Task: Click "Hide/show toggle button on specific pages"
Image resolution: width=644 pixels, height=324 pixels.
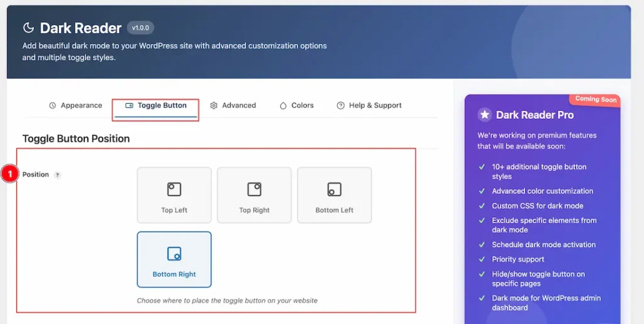Action: (538, 279)
